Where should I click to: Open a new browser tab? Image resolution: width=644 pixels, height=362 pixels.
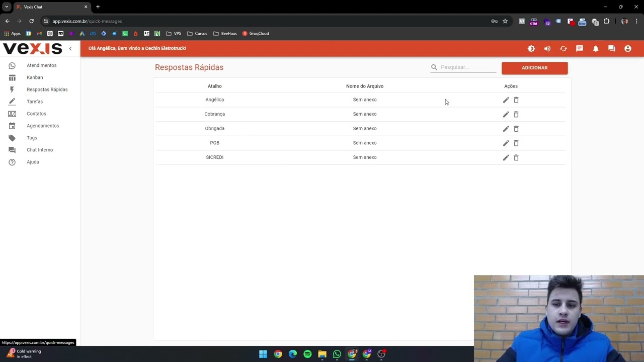[98, 7]
